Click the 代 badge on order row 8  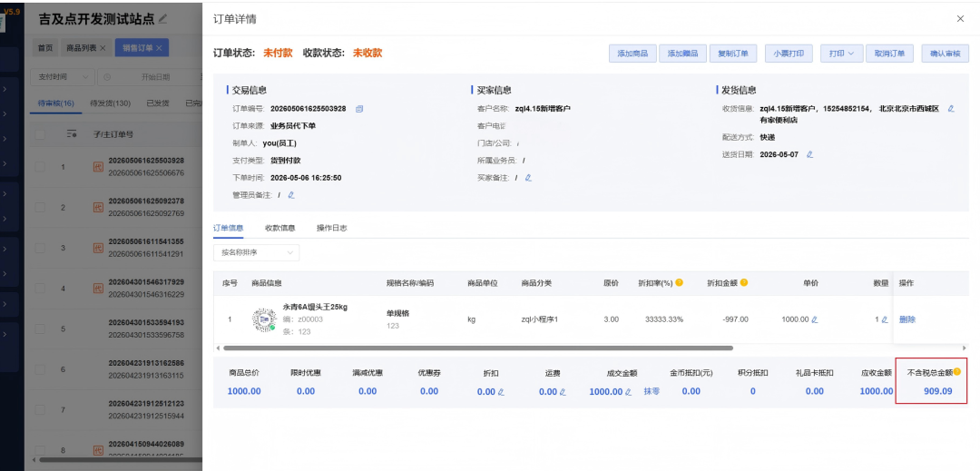pos(97,450)
